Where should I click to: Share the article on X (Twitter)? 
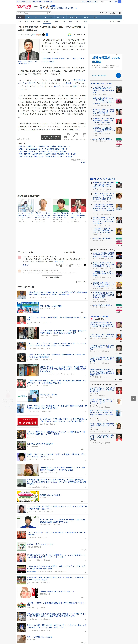point(44,35)
